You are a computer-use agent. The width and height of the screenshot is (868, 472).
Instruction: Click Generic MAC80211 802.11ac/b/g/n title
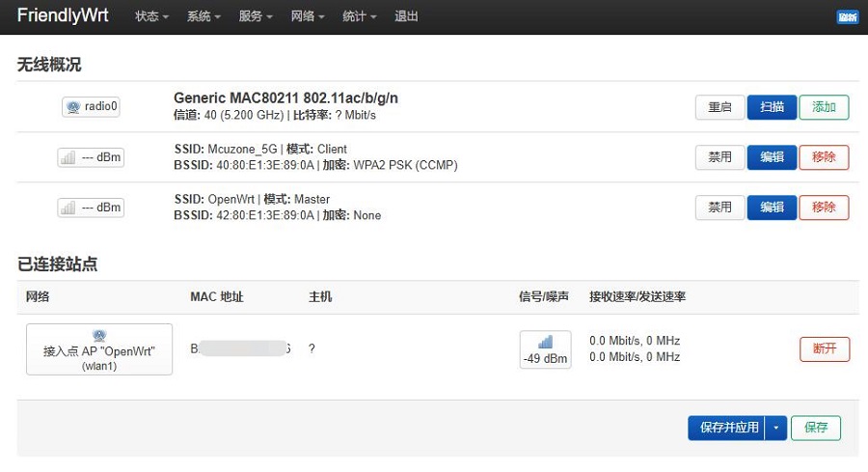point(285,98)
